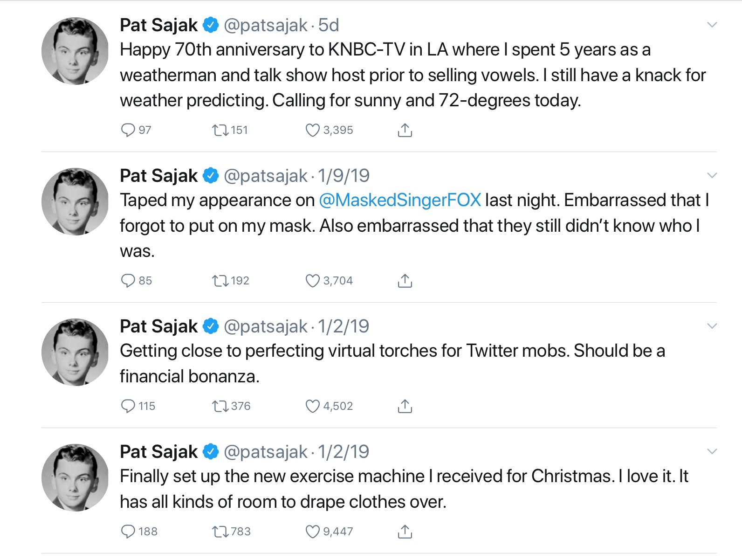Open chevron menu on virtual torches tweet

point(712,326)
